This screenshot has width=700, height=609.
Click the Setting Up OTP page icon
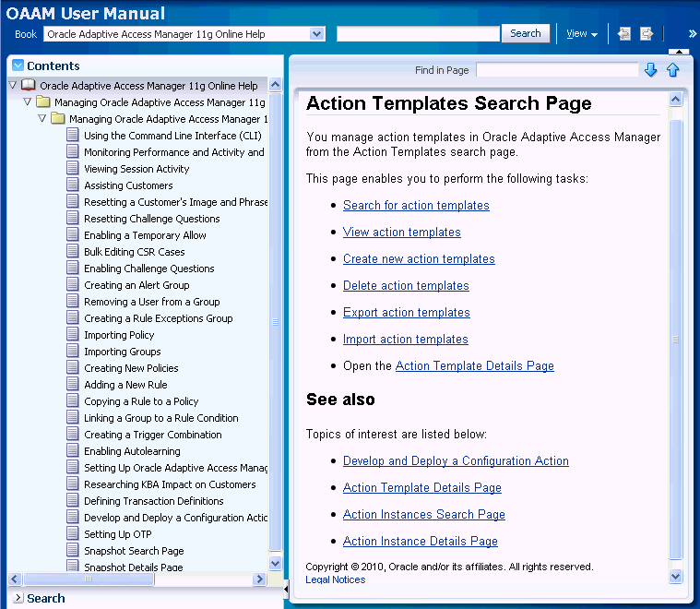click(72, 533)
